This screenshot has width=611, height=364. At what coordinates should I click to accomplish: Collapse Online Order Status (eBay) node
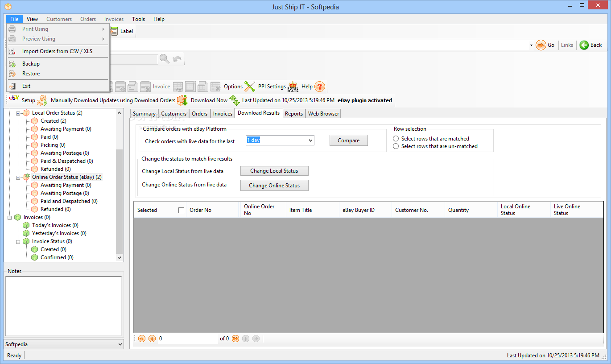point(19,178)
